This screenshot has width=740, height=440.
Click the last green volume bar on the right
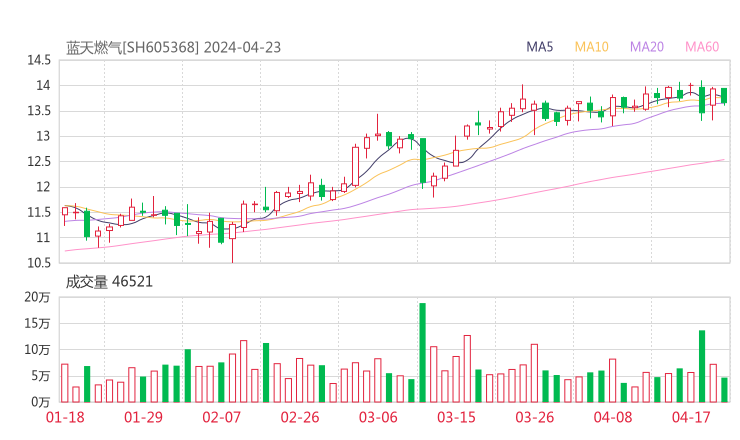724,390
